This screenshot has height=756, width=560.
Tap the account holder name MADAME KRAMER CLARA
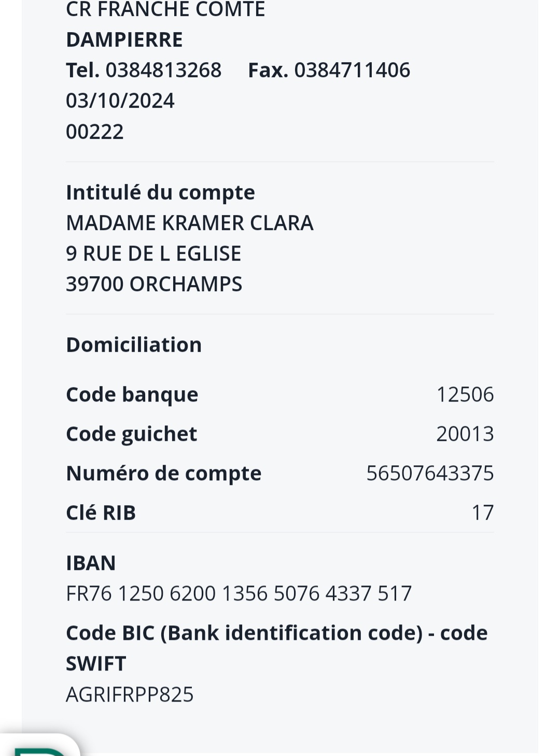point(189,223)
